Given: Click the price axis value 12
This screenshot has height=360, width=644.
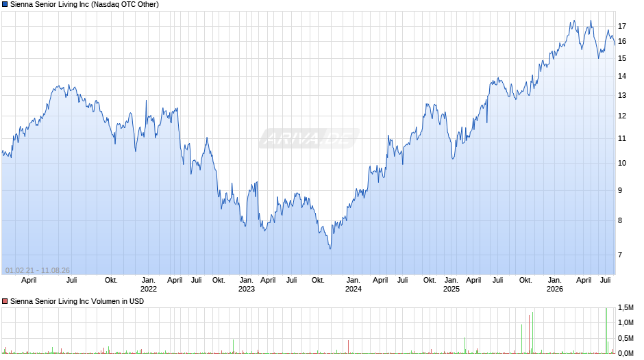Looking at the screenshot, I should 622,116.
